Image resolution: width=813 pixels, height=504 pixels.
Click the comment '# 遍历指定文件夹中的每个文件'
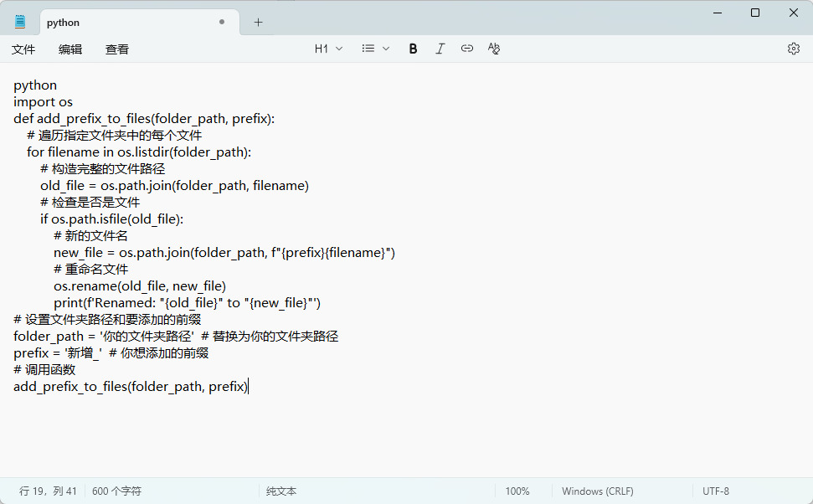114,136
